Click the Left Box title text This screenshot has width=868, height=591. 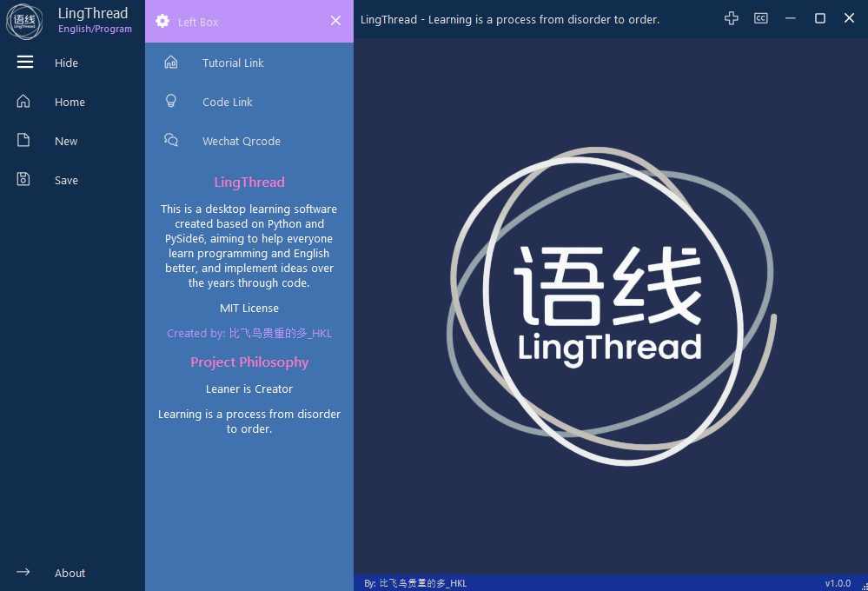point(198,22)
